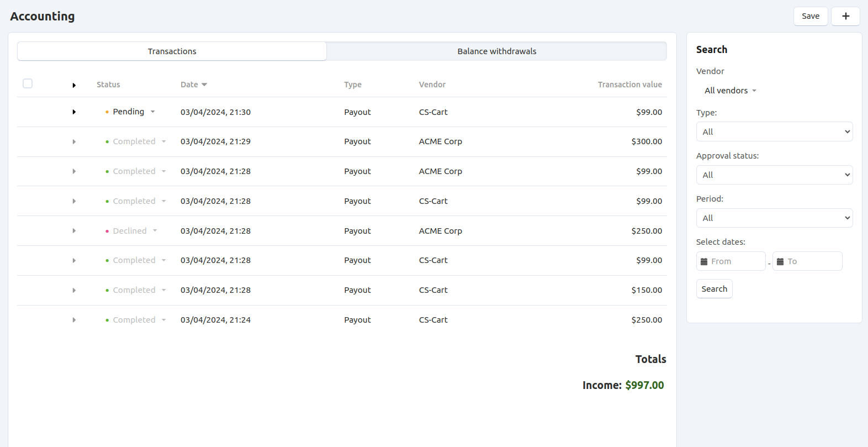Open Completed status dropdown for 21:24 payout

pos(136,320)
